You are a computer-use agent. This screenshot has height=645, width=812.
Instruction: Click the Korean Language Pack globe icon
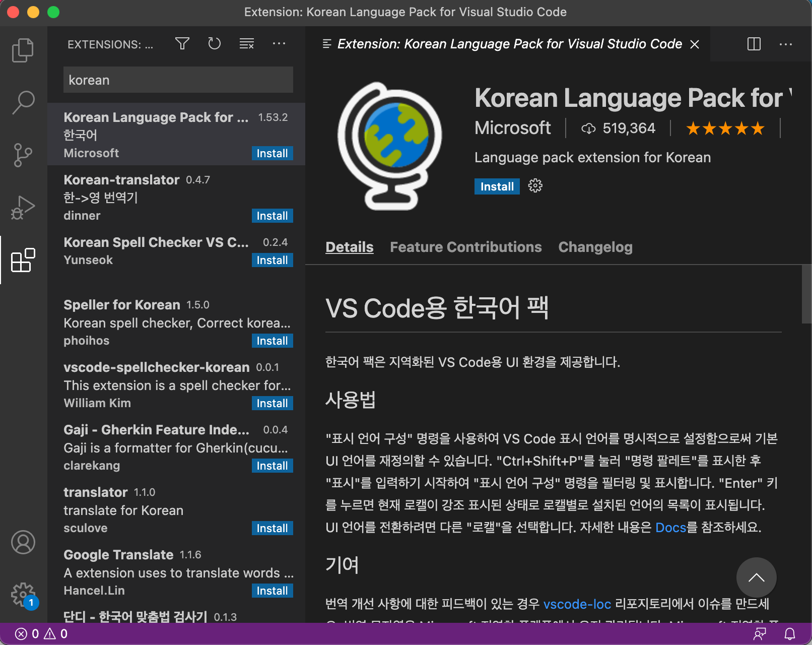[390, 146]
